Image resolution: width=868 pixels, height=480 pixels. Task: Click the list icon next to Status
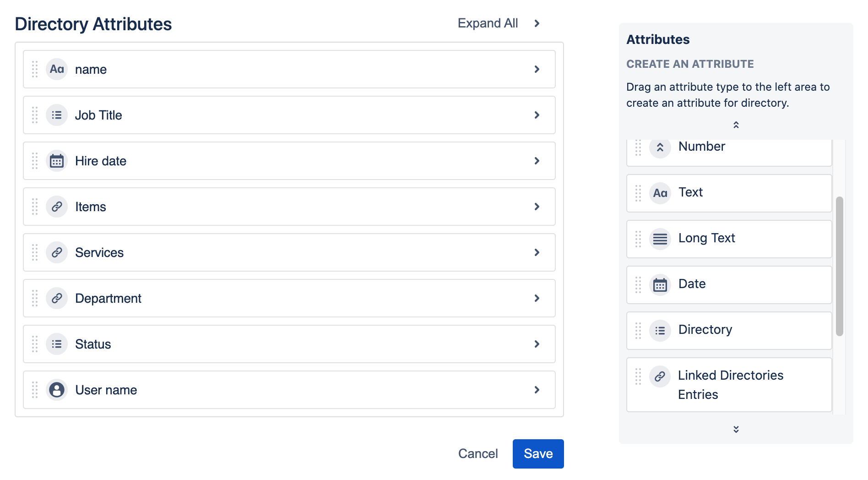pos(57,344)
